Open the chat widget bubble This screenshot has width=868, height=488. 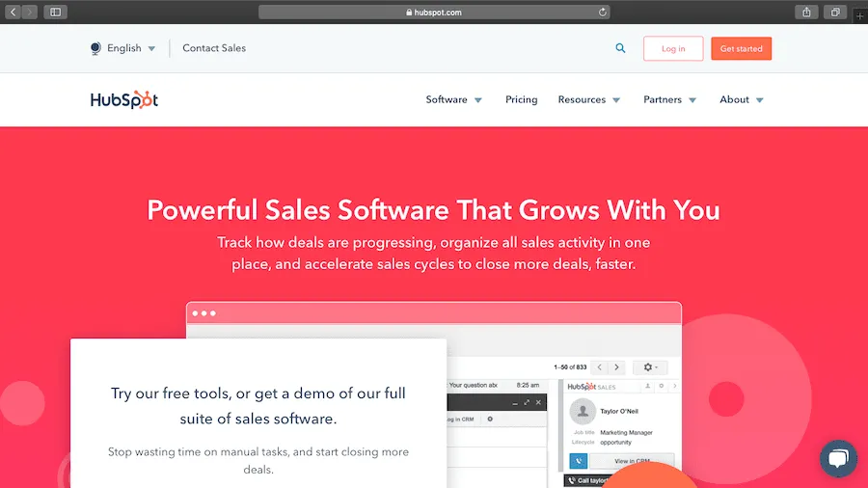click(839, 458)
